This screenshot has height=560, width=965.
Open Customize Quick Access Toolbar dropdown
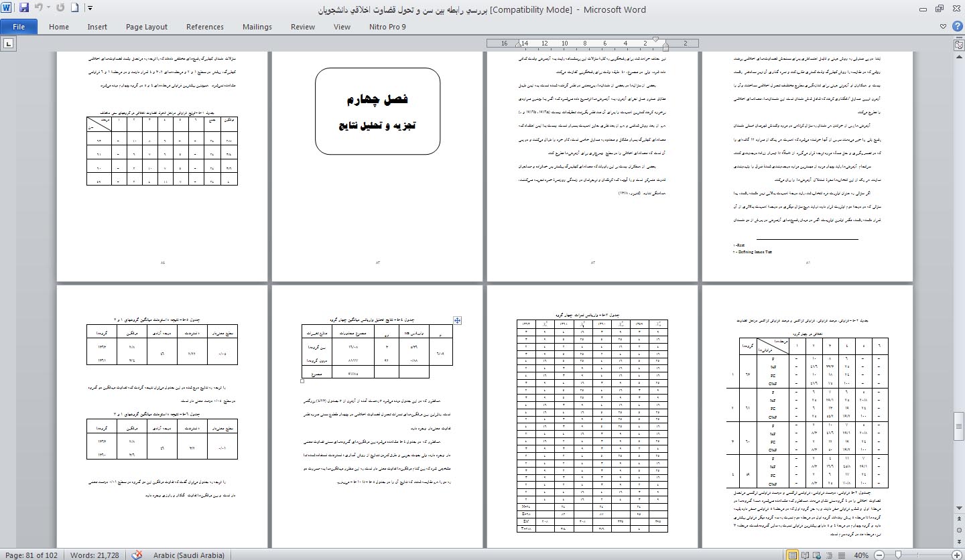90,9
